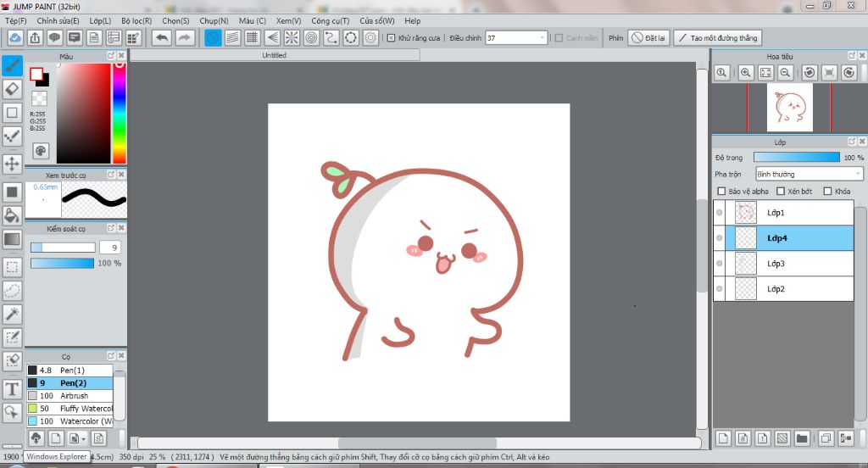
Task: Float the Kiểm soát cọ panel
Action: [111, 228]
